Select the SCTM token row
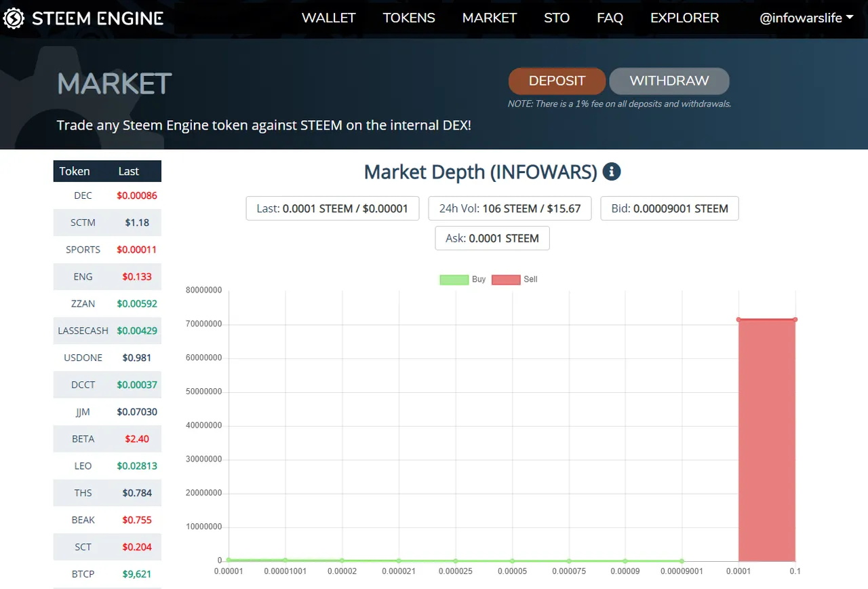The image size is (868, 589). 107,223
